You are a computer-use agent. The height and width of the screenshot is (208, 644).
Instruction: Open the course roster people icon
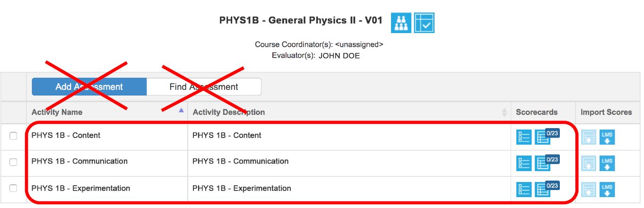[401, 23]
